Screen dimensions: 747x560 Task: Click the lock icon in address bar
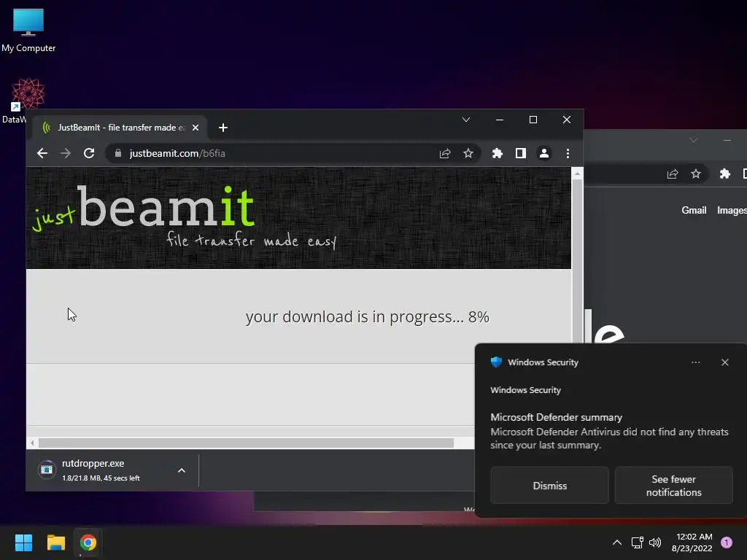[118, 153]
